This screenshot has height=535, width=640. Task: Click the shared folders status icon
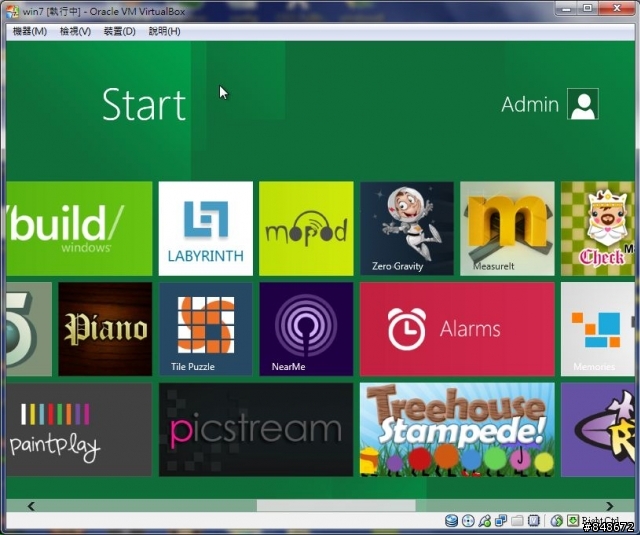(517, 521)
